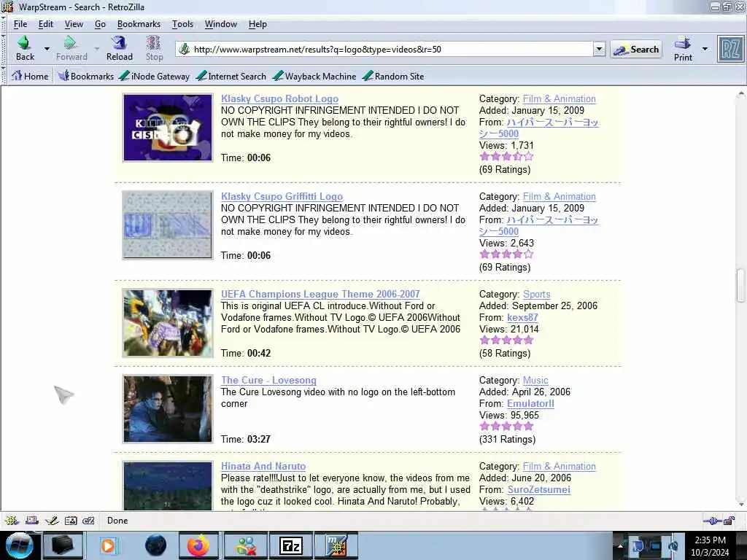This screenshot has height=560, width=747.
Task: Click the scrollbar up arrow
Action: click(x=740, y=94)
